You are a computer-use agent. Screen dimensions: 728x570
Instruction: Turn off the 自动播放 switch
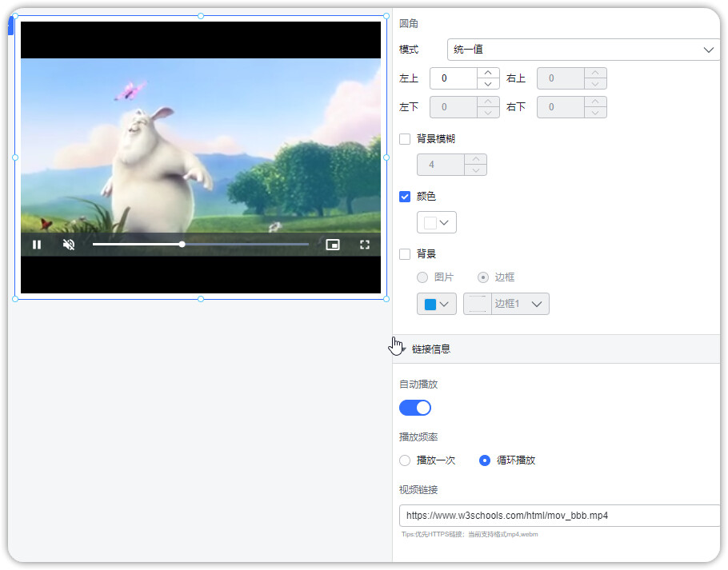(x=415, y=408)
